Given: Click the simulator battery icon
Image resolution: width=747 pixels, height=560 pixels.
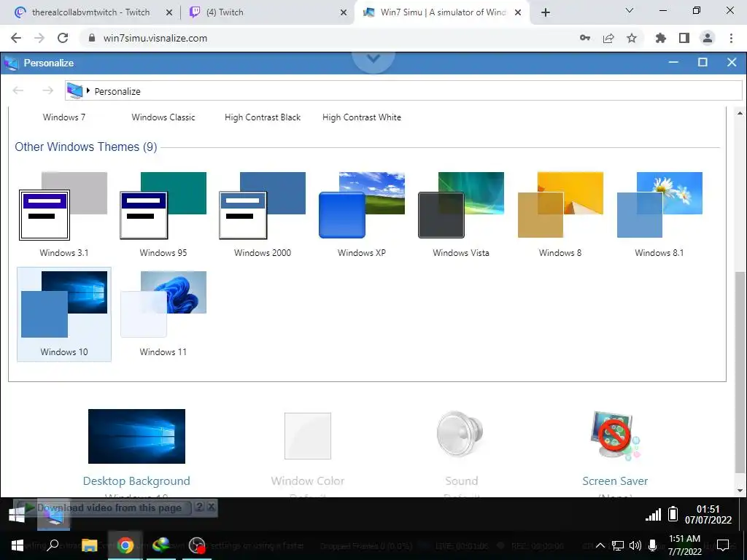Looking at the screenshot, I should click(673, 514).
